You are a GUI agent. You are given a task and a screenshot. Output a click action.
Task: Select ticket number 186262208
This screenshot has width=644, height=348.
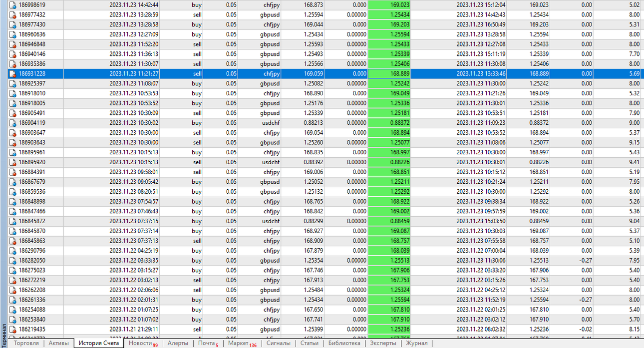tap(32, 290)
